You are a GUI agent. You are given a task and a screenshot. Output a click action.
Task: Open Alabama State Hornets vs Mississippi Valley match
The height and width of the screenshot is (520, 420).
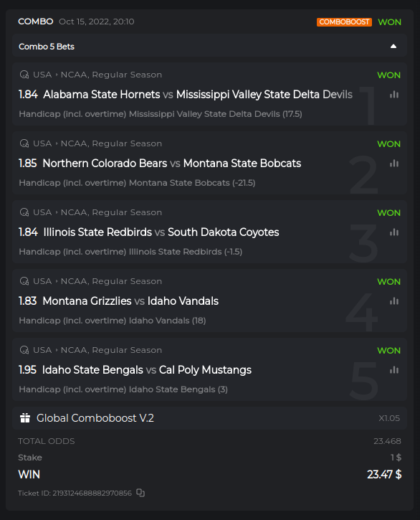click(x=198, y=95)
